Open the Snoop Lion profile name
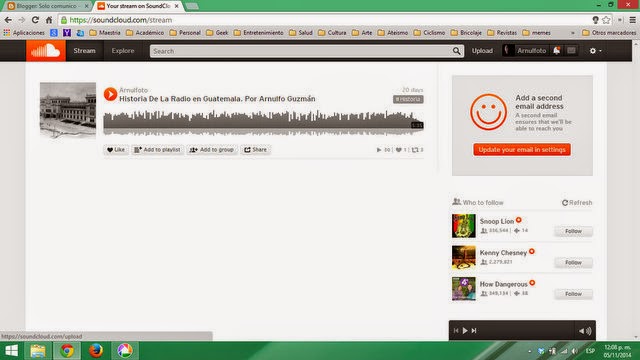 (x=497, y=221)
